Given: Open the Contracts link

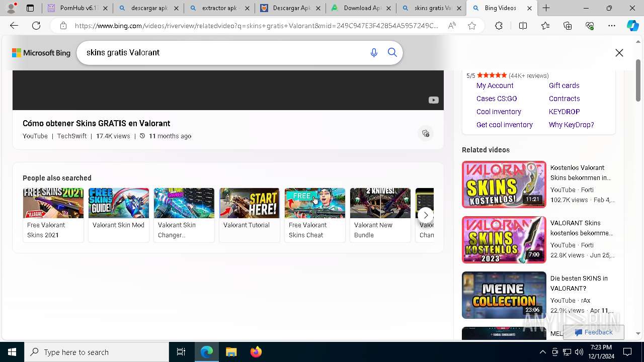Looking at the screenshot, I should pos(564,99).
